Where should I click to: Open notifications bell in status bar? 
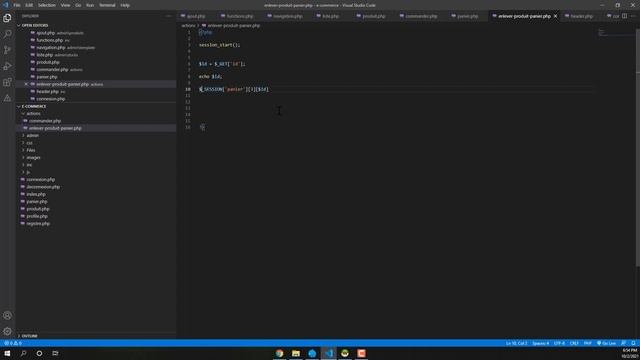pos(633,343)
